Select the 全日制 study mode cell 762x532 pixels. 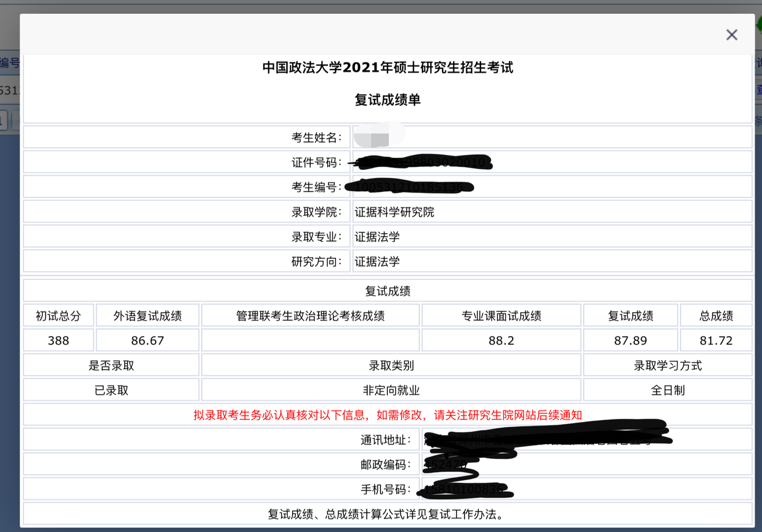(669, 390)
